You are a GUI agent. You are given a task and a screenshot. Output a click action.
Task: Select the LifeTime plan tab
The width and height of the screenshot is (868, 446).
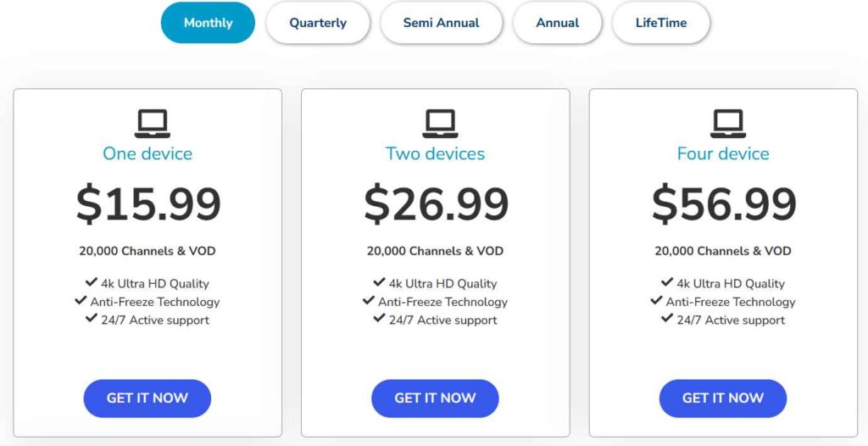[661, 23]
